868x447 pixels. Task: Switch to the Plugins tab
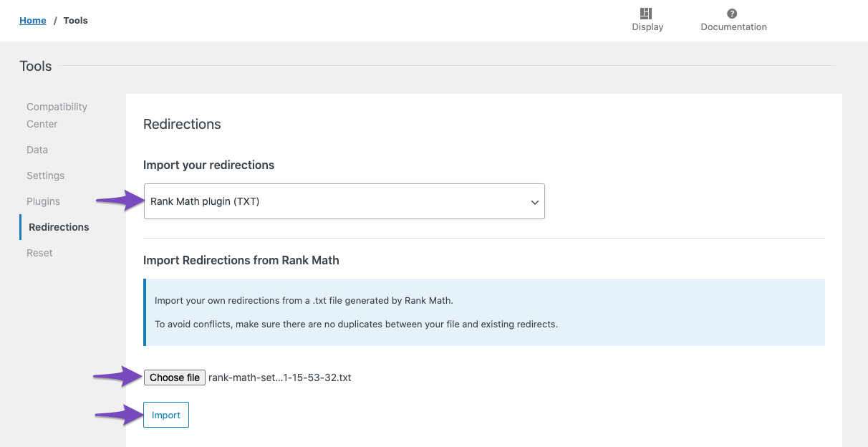pos(43,201)
